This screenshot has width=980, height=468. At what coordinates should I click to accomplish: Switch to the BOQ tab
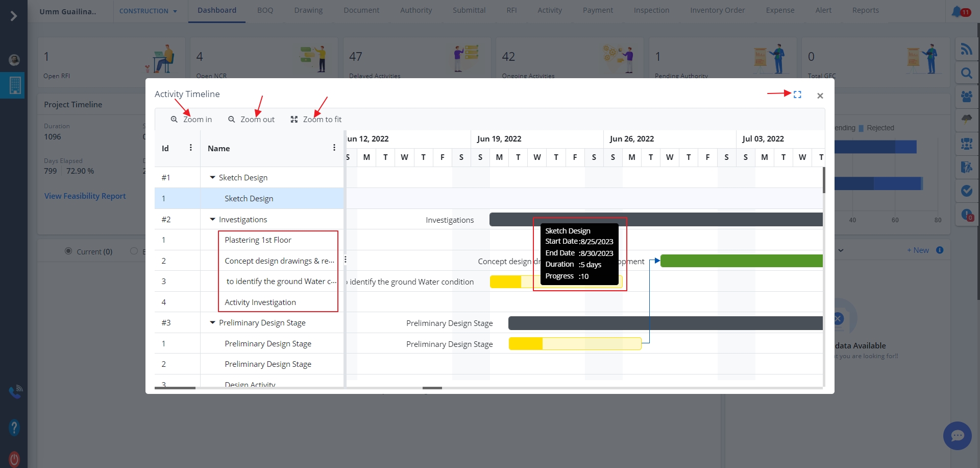coord(265,10)
